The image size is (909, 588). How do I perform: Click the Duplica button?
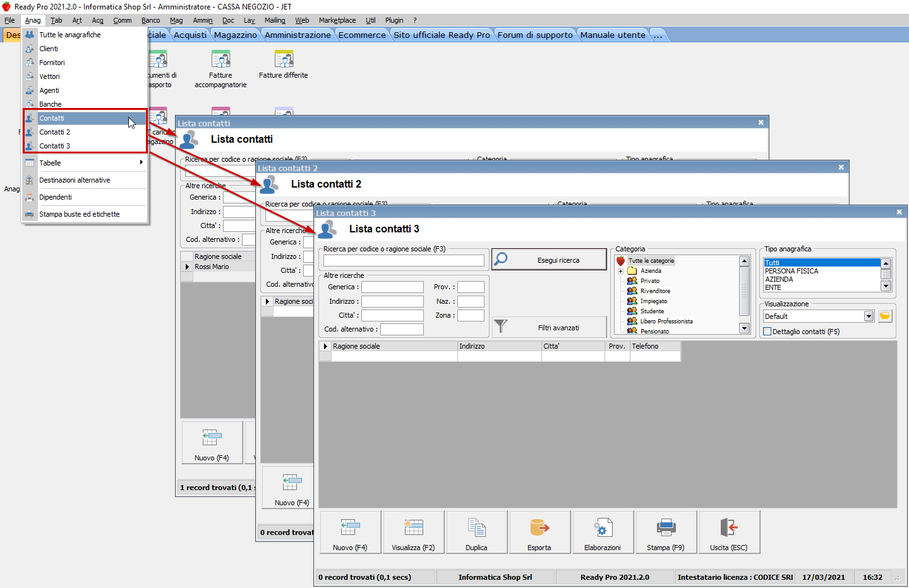click(x=476, y=532)
